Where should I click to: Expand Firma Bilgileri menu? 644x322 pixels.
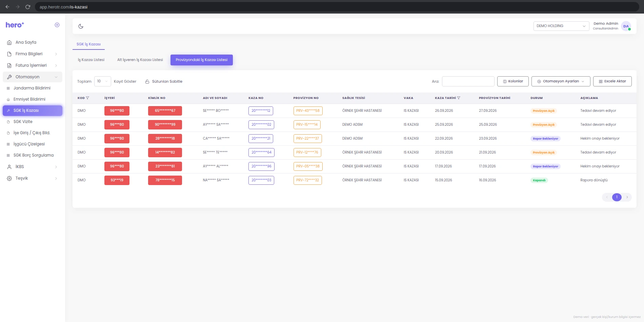(33, 54)
